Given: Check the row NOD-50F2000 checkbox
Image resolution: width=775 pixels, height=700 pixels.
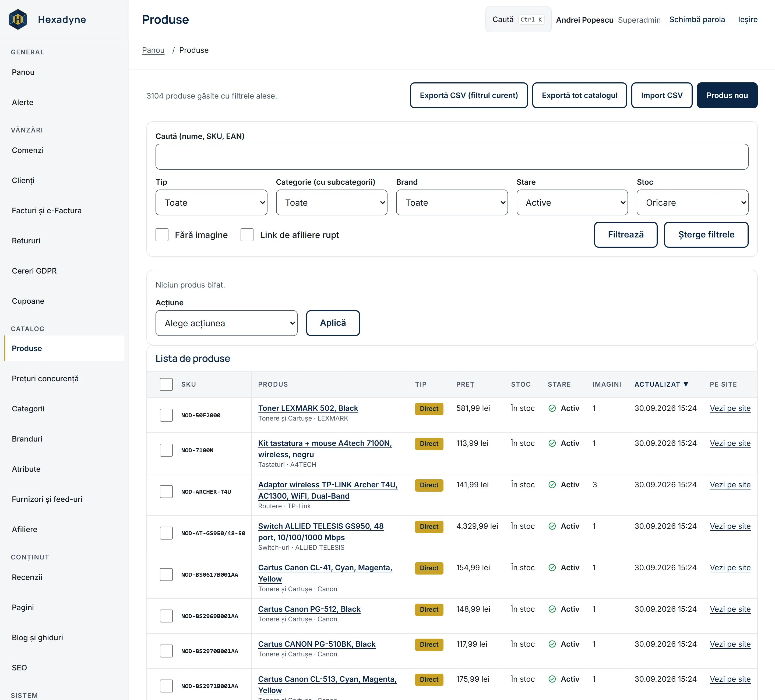Looking at the screenshot, I should pos(166,415).
